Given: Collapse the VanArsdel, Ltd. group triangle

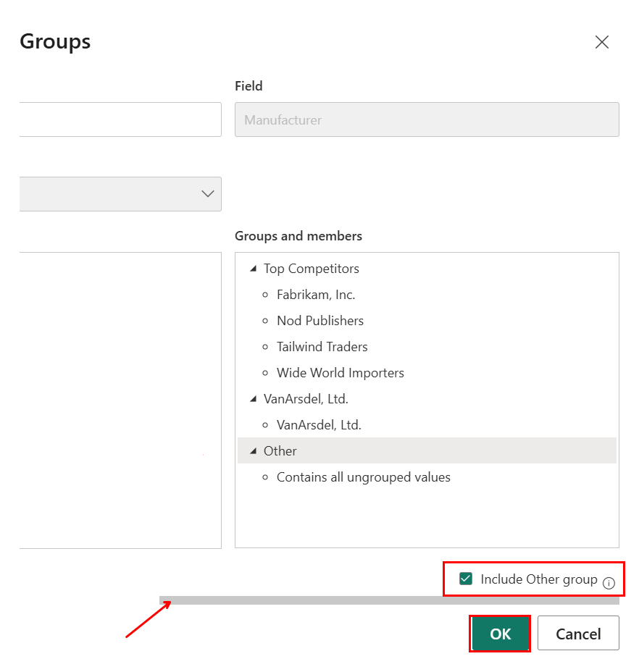Looking at the screenshot, I should pos(253,399).
